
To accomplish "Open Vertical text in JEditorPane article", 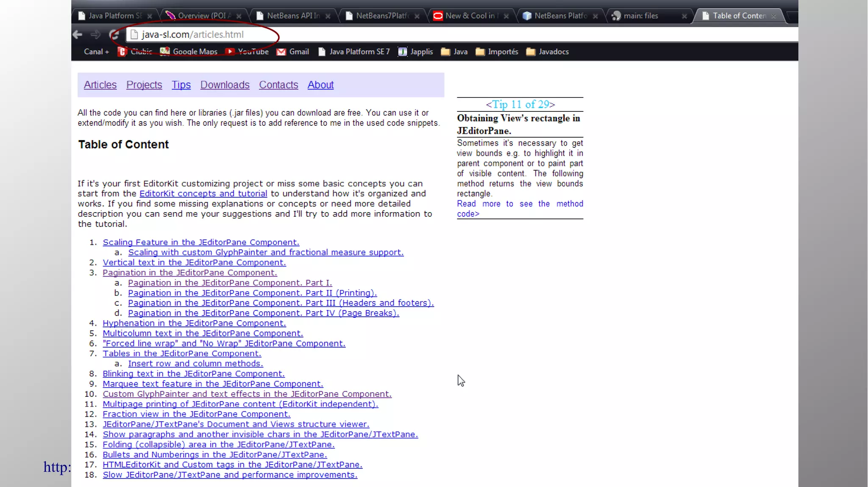I will pos(194,263).
